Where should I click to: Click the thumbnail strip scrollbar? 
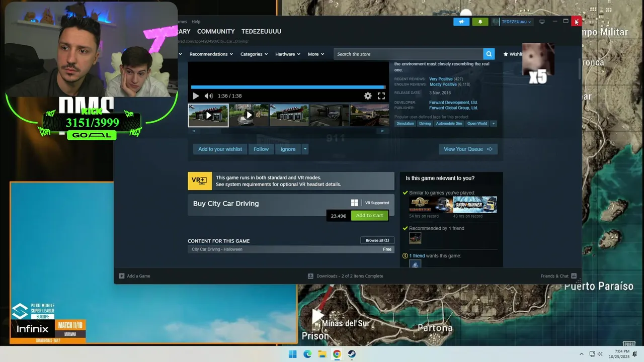[x=288, y=131]
